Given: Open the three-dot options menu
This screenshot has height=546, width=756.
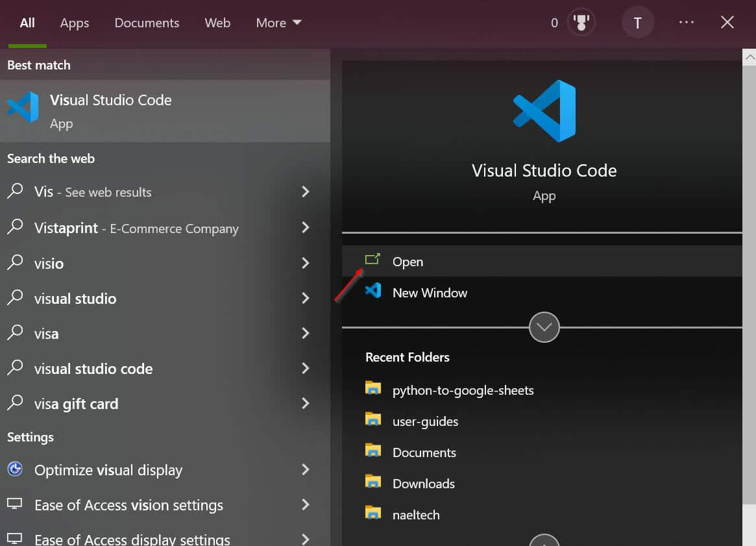Looking at the screenshot, I should pos(686,22).
